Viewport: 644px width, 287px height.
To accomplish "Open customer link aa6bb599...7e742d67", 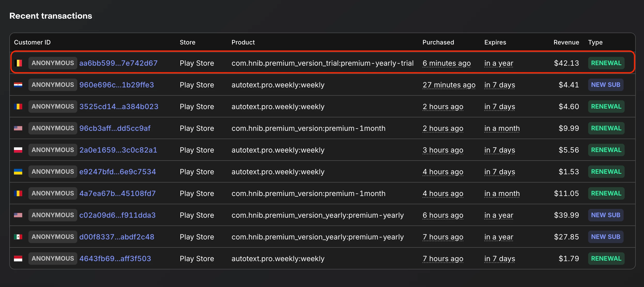I will pyautogui.click(x=118, y=63).
